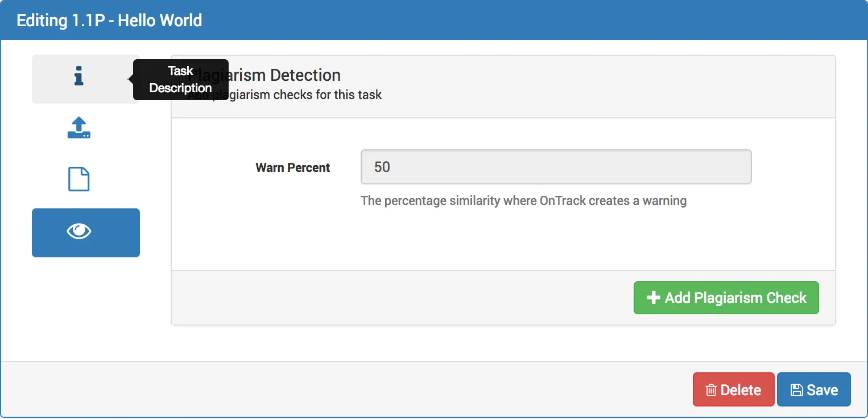Delete the task using the Delete button
Viewport: 868px width, 419px height.
[x=733, y=389]
